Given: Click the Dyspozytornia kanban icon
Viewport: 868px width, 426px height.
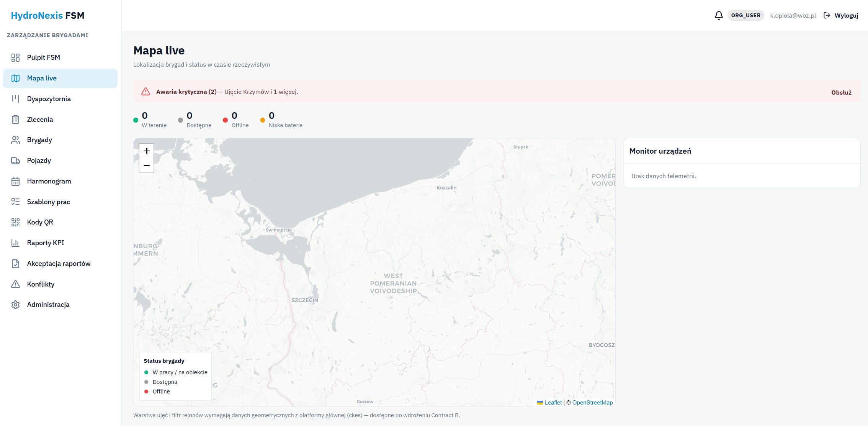Looking at the screenshot, I should click(15, 99).
